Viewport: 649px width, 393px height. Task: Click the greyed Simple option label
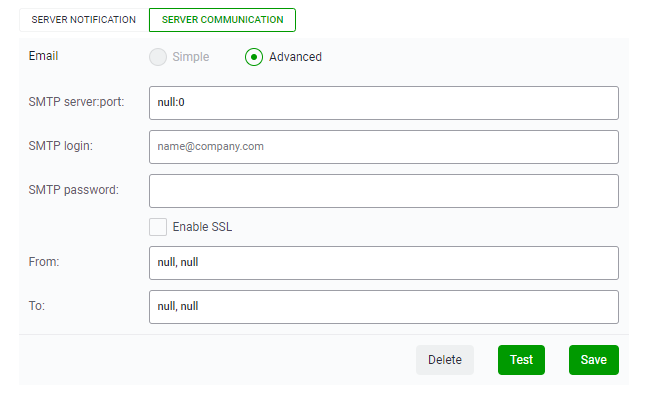[x=191, y=57]
